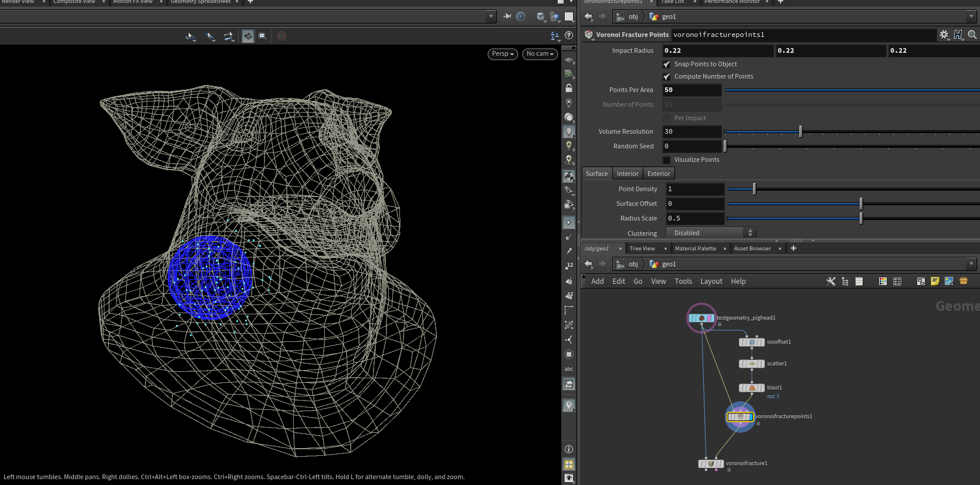Click the color palette grid icon
Viewport: 980px width, 485px height.
click(883, 281)
